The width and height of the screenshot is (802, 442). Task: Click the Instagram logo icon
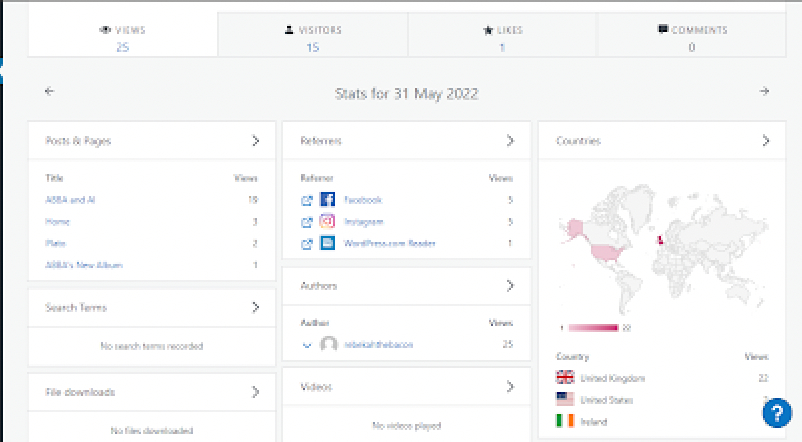tap(327, 221)
